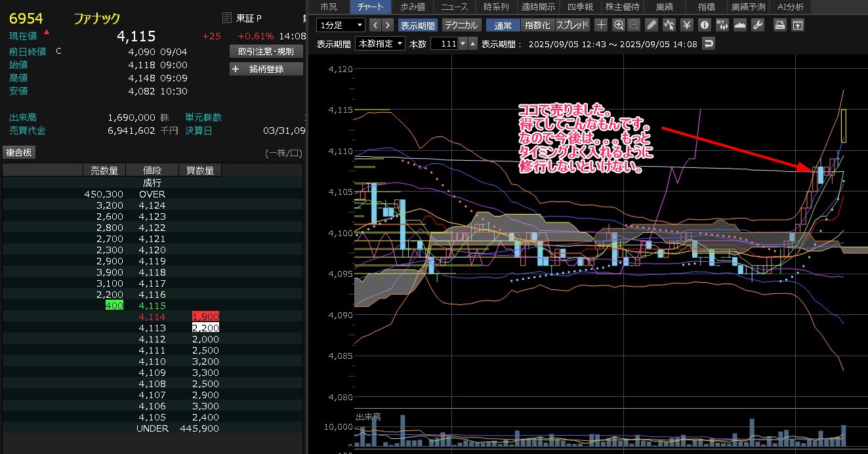The image size is (868, 454).
Task: Click the green 400 sell quantity cell
Action: [114, 306]
